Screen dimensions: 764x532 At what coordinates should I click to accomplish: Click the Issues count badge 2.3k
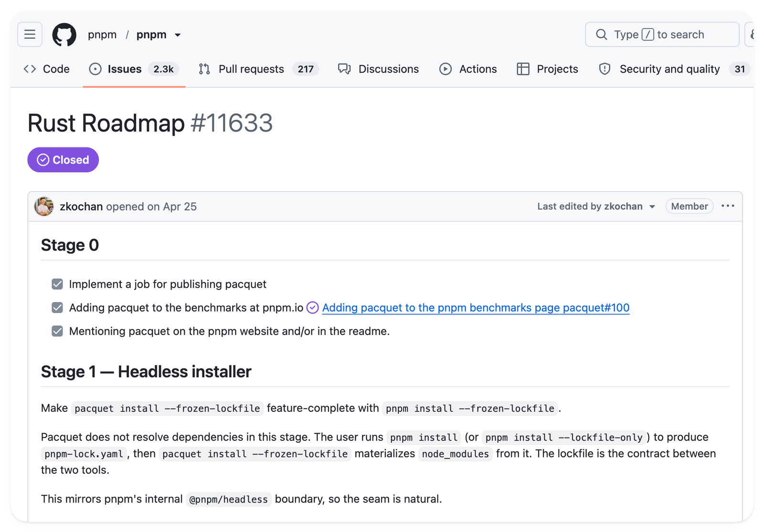coord(163,69)
